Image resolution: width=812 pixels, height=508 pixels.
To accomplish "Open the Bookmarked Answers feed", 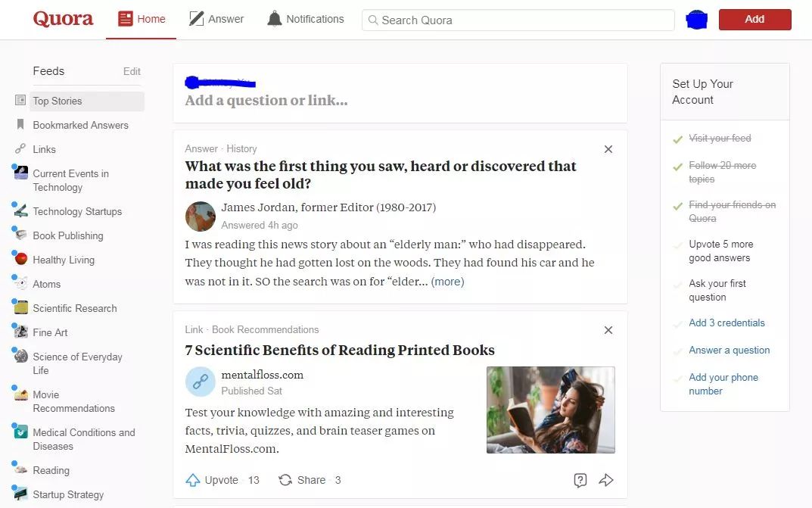I will coord(80,125).
